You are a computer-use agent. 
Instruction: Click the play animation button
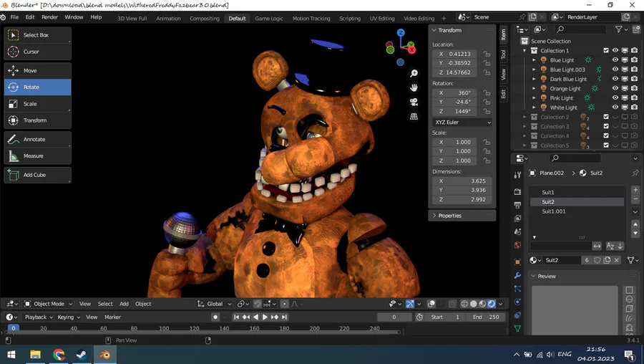pos(265,317)
